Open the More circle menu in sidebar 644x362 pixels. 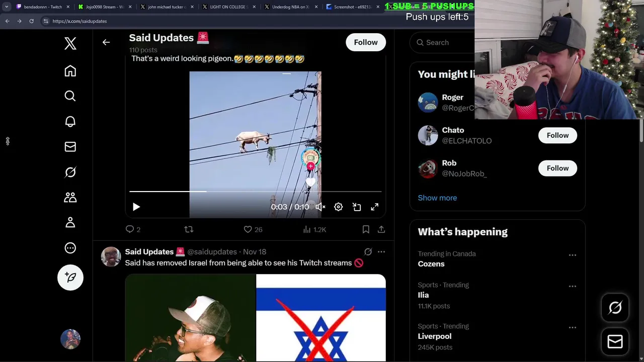pyautogui.click(x=70, y=248)
